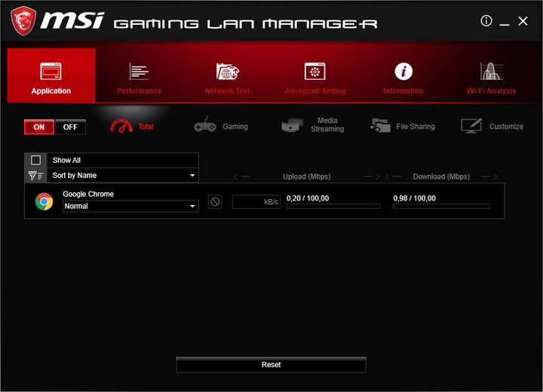
Task: Open the Application tab
Action: [51, 75]
